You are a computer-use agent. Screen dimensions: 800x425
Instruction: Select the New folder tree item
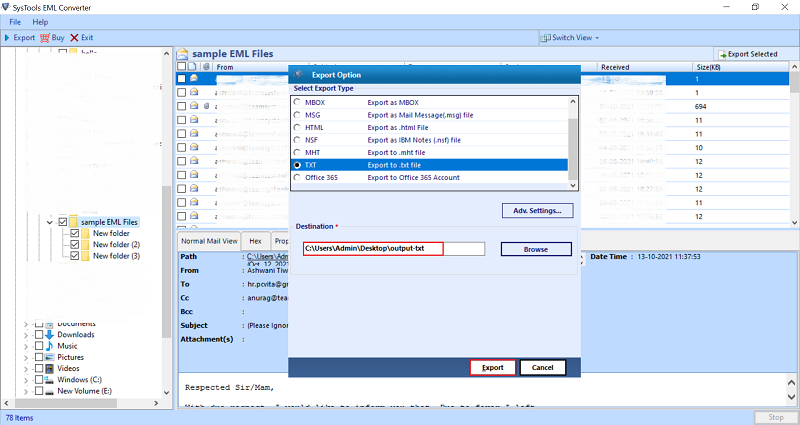click(x=111, y=233)
